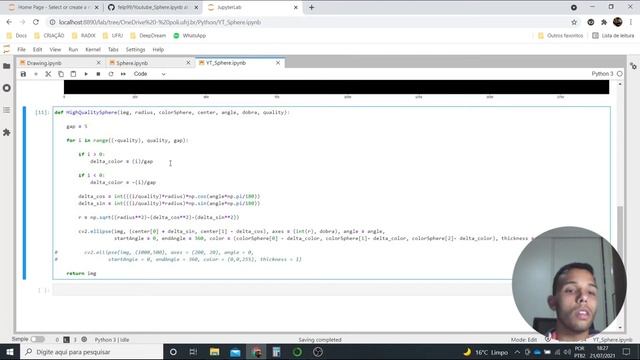Open Task View on taskbar
640x360 pixels.
coord(193,352)
